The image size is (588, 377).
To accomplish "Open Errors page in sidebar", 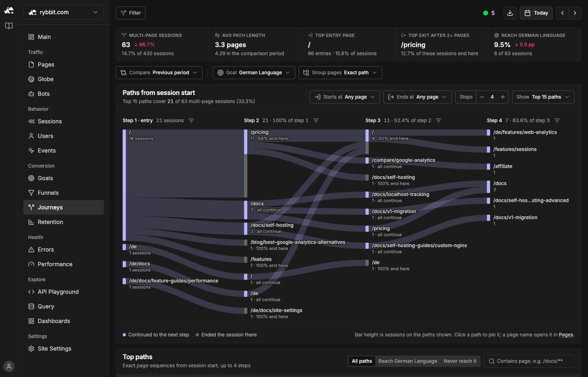I will point(63,250).
